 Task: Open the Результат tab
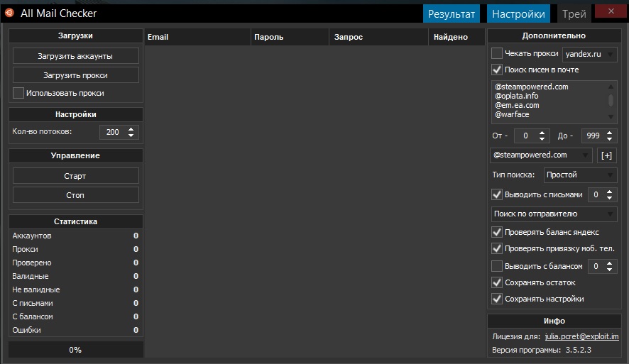tap(452, 13)
